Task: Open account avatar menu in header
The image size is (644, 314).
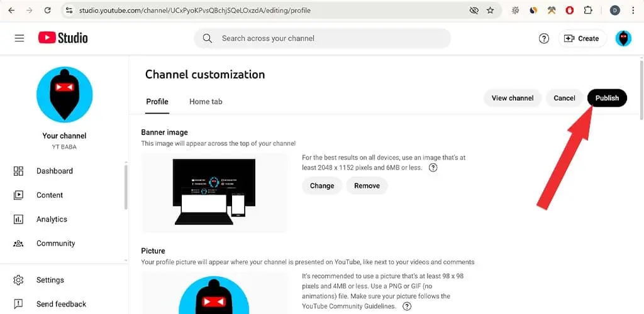Action: click(623, 38)
